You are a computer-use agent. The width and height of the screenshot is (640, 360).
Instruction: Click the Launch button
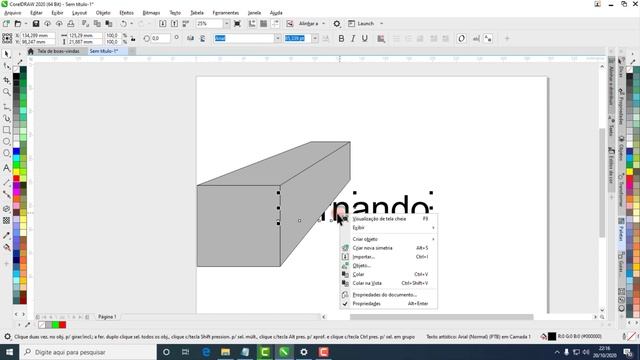pos(361,24)
